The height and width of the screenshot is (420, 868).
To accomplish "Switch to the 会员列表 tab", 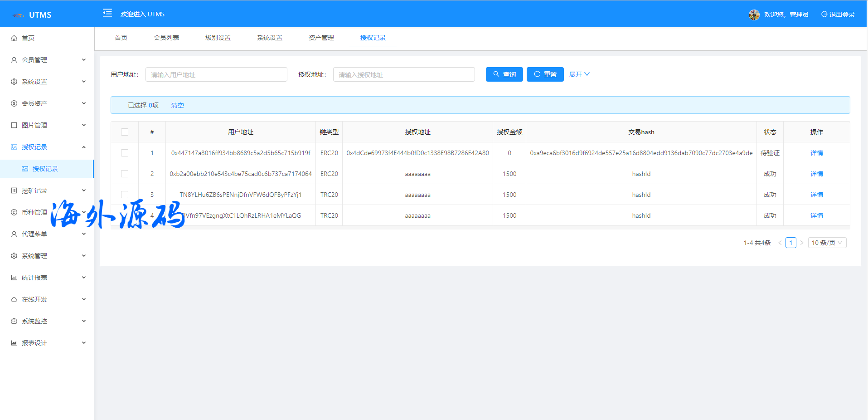I will tap(166, 38).
